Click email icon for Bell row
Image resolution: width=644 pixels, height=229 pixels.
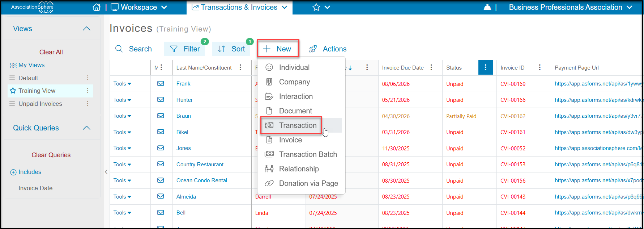[161, 212]
